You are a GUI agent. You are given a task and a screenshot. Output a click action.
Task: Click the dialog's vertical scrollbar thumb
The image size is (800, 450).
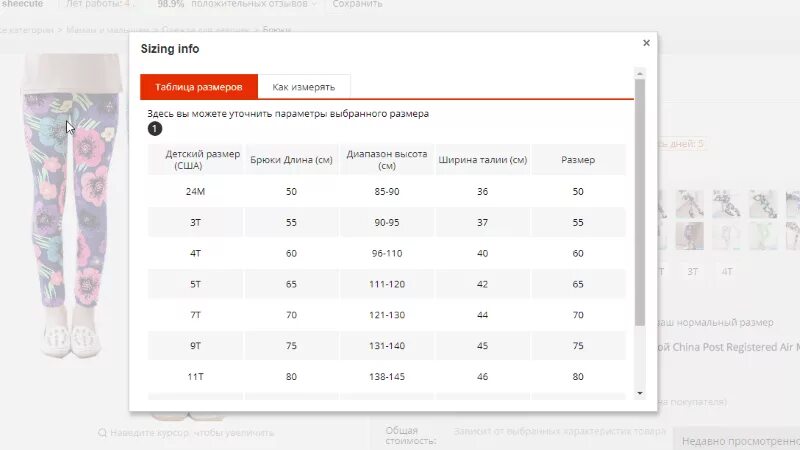coord(640,202)
